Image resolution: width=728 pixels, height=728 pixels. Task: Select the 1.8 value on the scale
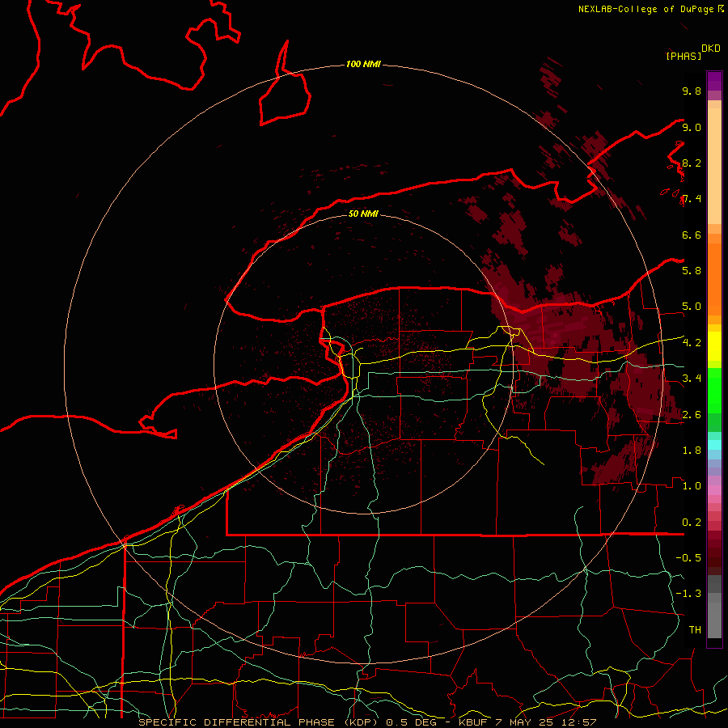pos(692,450)
